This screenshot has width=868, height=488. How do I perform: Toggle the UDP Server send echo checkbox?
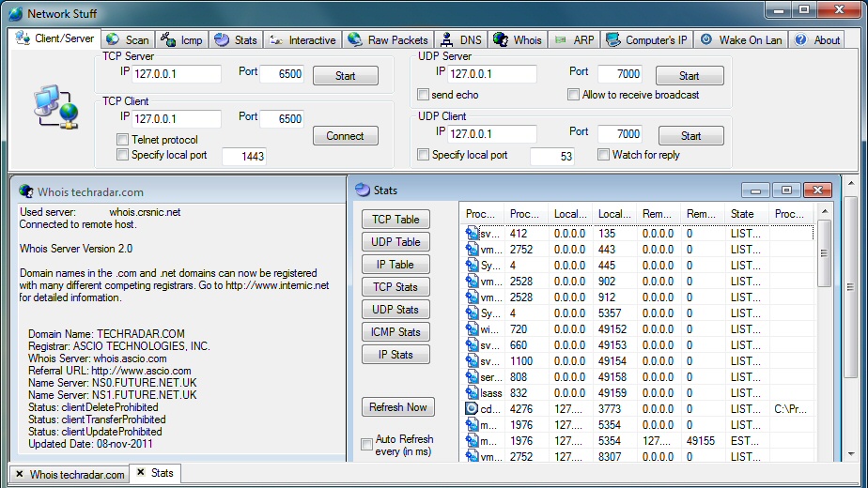(x=423, y=95)
